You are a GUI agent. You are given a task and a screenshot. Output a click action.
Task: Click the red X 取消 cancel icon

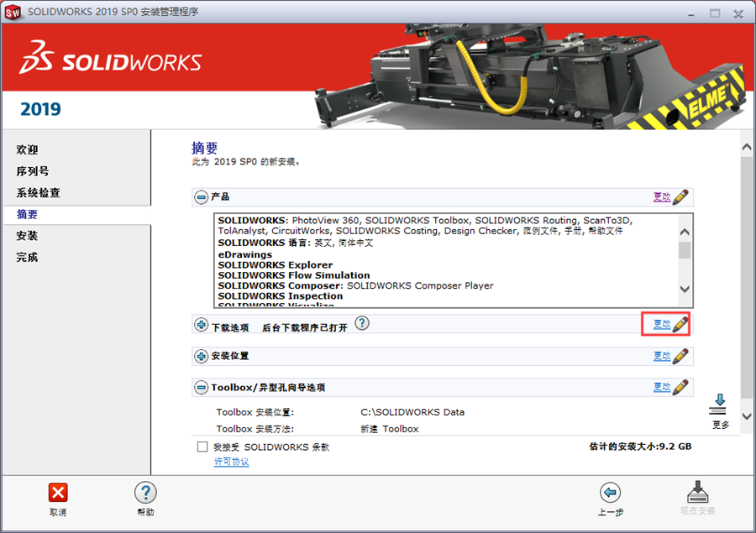pyautogui.click(x=58, y=493)
